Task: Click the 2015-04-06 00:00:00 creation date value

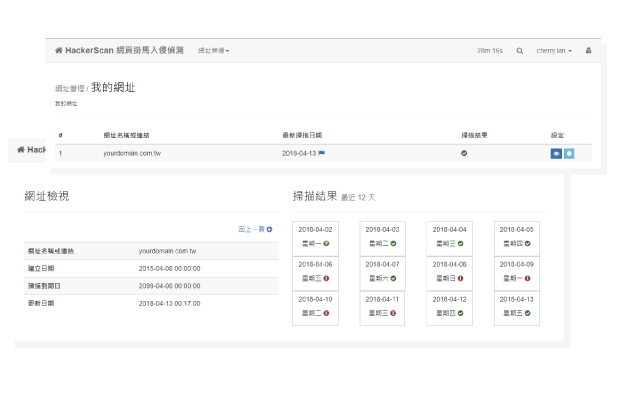Action: (x=170, y=269)
